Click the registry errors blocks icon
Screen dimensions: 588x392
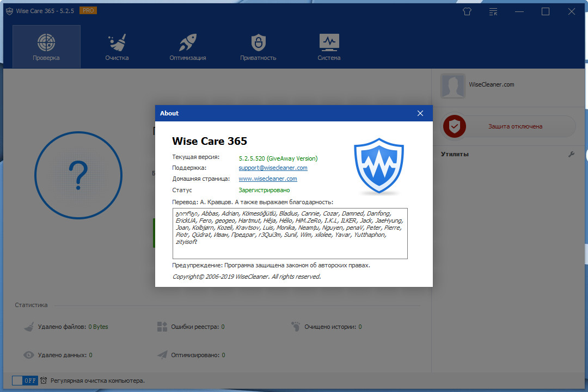pyautogui.click(x=162, y=327)
